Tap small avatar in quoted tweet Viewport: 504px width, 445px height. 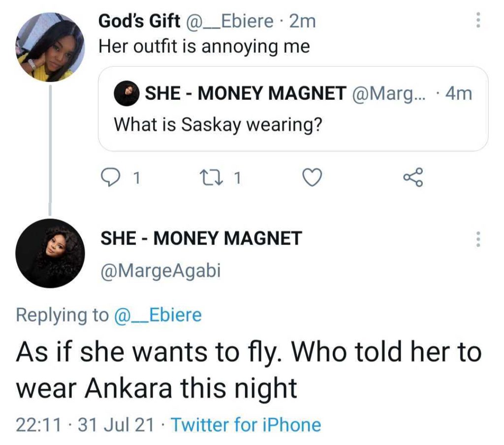coord(126,93)
